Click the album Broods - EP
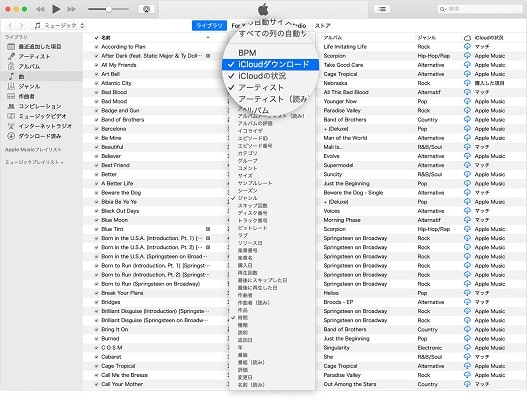This screenshot has height=400, width=527. [338, 302]
